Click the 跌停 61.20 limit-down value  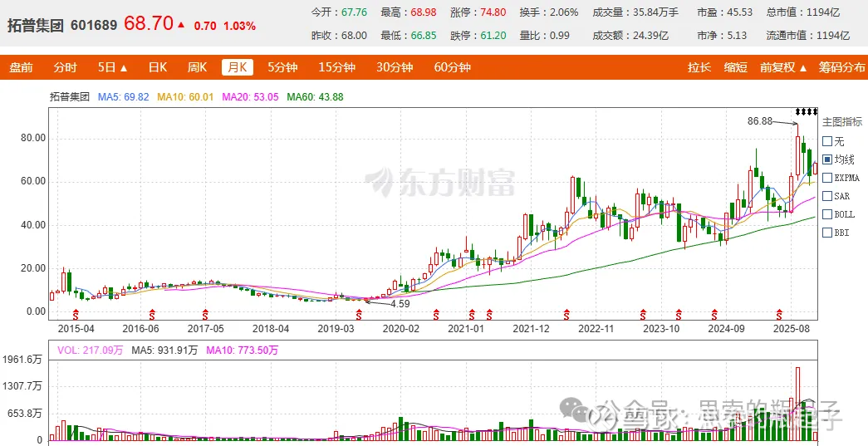click(x=493, y=36)
